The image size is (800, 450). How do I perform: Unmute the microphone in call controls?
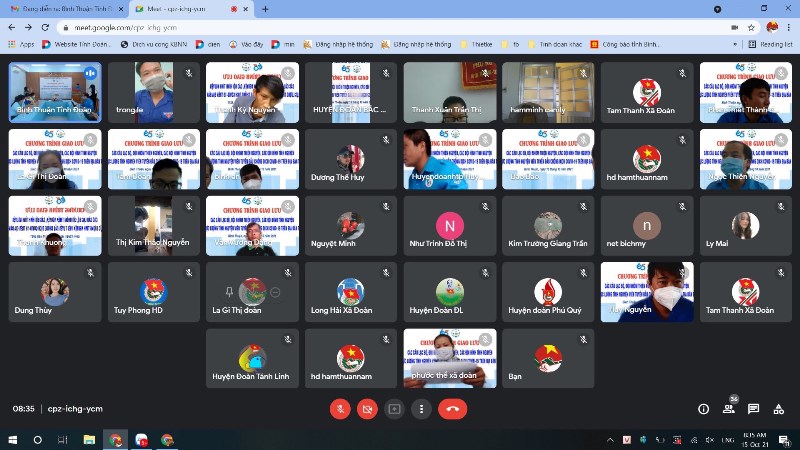tap(341, 409)
